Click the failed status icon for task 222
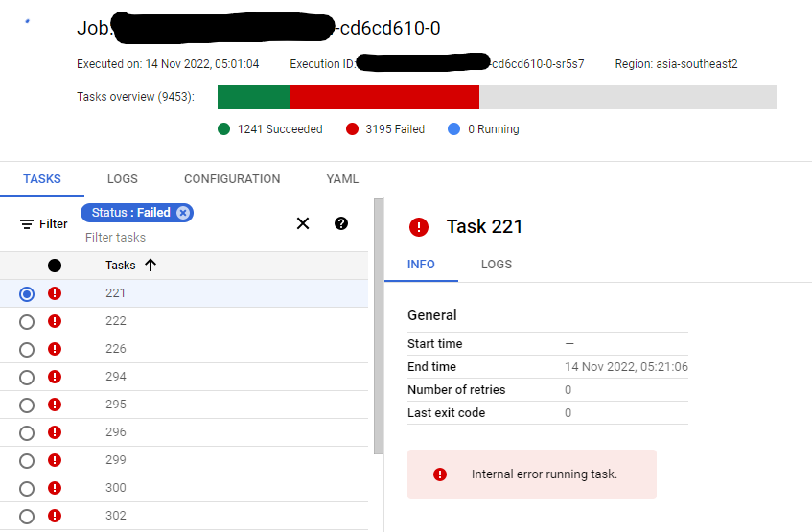 (55, 321)
